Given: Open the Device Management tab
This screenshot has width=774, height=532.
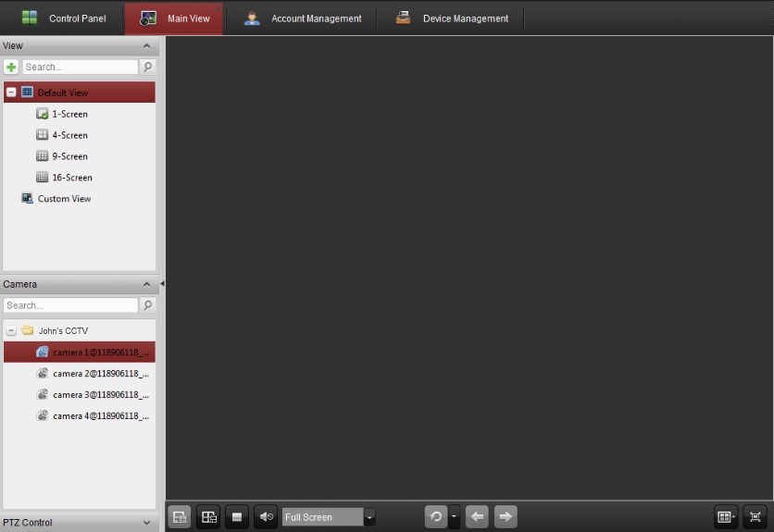Looking at the screenshot, I should [x=452, y=19].
